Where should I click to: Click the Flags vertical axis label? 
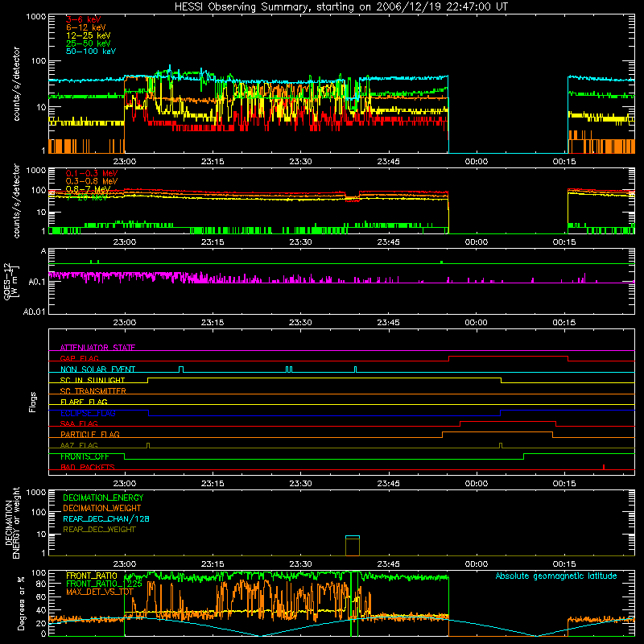pyautogui.click(x=33, y=402)
